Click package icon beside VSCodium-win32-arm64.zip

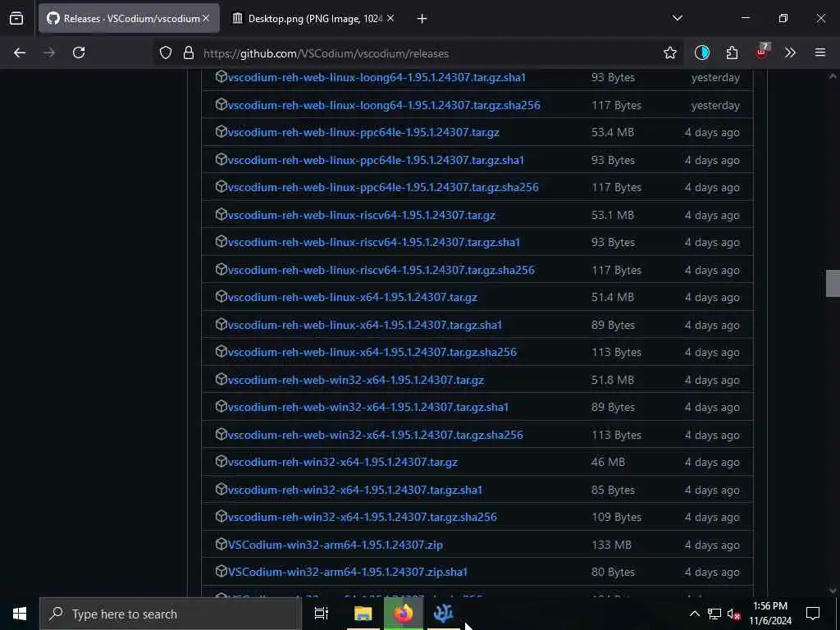221,544
